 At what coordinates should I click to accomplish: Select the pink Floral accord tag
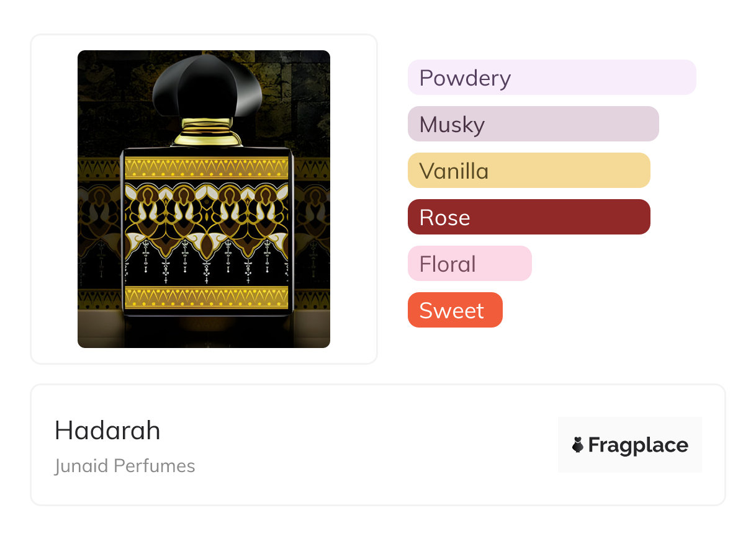469,264
